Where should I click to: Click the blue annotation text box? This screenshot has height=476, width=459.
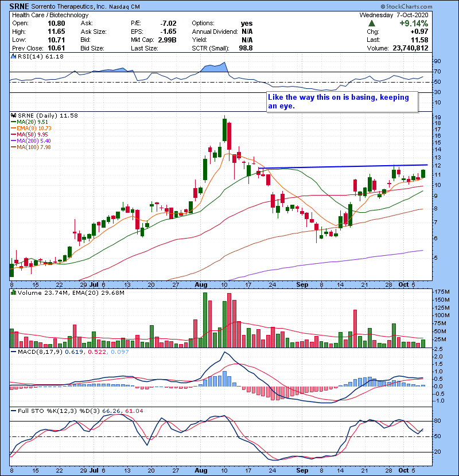pyautogui.click(x=342, y=102)
